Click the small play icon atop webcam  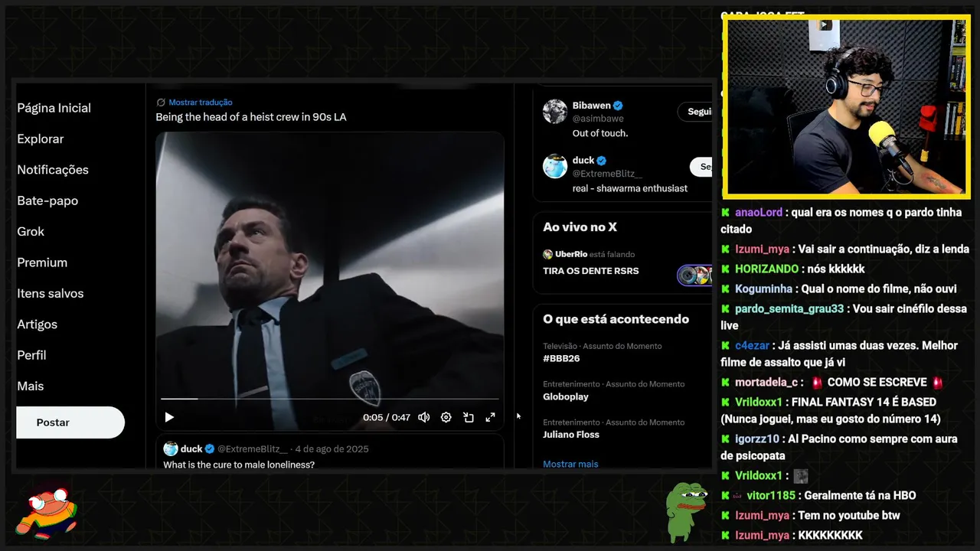pos(825,24)
